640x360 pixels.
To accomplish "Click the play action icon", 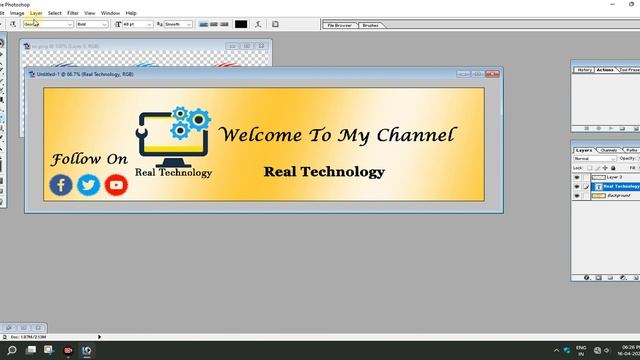I will [x=611, y=129].
